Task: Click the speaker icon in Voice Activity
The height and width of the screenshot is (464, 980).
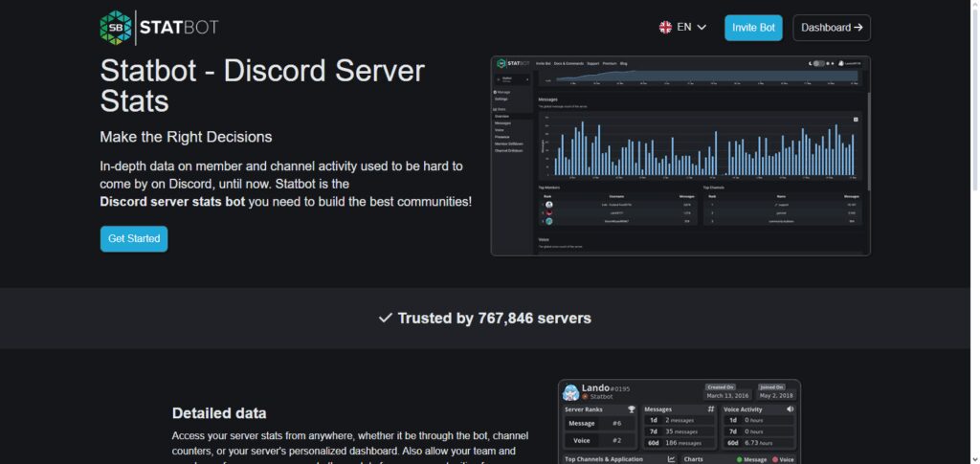Action: [790, 409]
